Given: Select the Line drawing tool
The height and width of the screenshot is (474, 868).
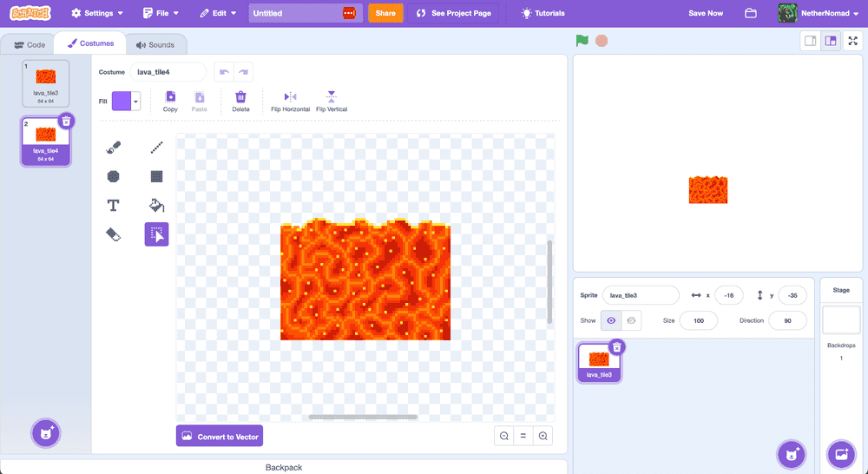Looking at the screenshot, I should (x=156, y=148).
